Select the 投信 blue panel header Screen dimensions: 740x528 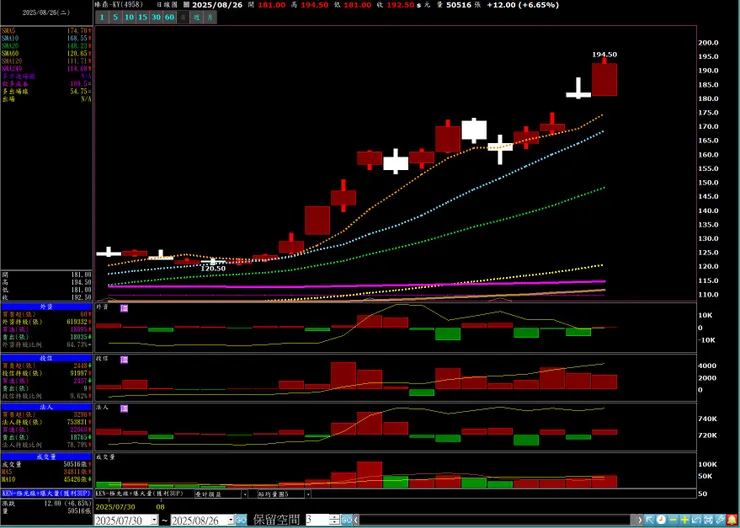(46, 358)
